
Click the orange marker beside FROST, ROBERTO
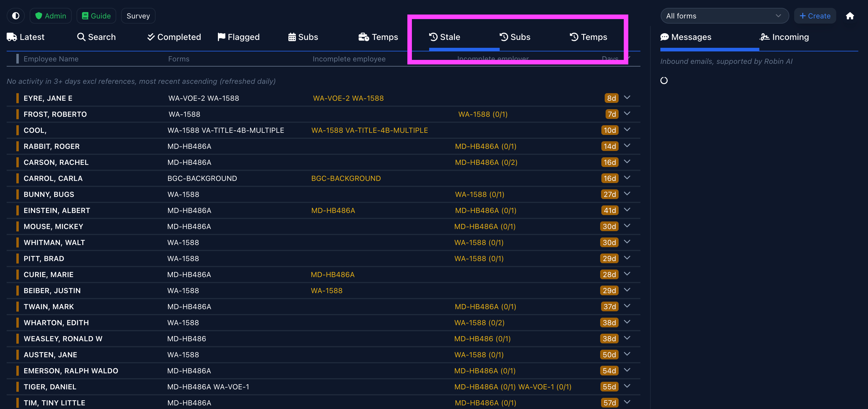pyautogui.click(x=17, y=114)
